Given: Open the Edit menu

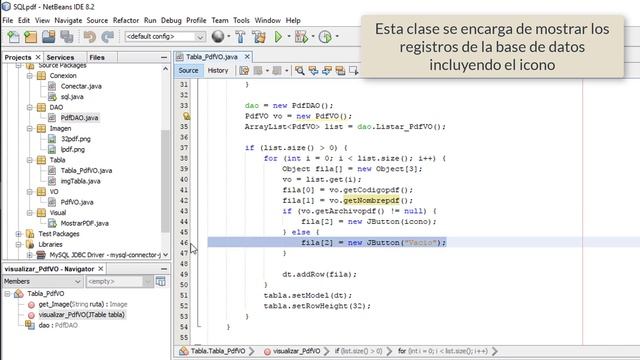Looking at the screenshot, I should point(24,20).
